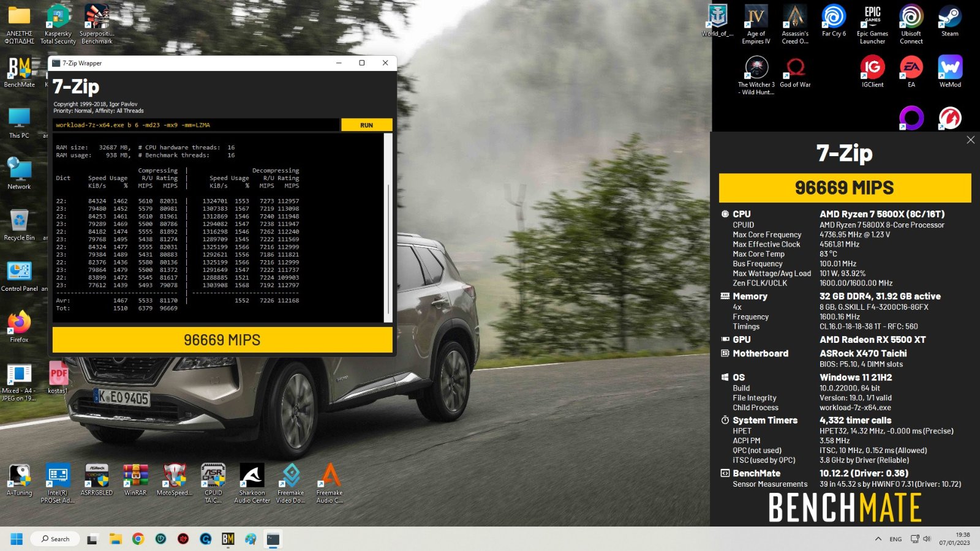Viewport: 980px width, 551px height.
Task: Open the ΑΝΕΣΤΗΣ ΦΩΤΙΑΔΗΣ folder
Action: (19, 25)
